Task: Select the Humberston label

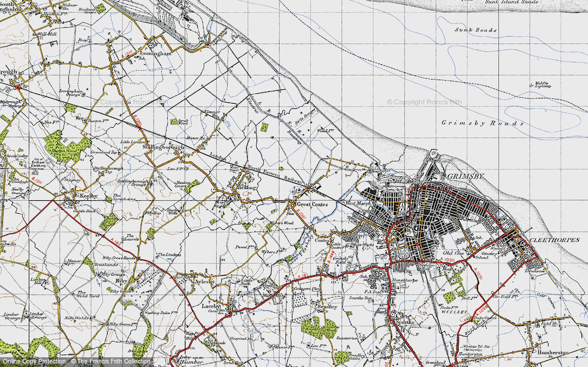Action: [x=552, y=353]
